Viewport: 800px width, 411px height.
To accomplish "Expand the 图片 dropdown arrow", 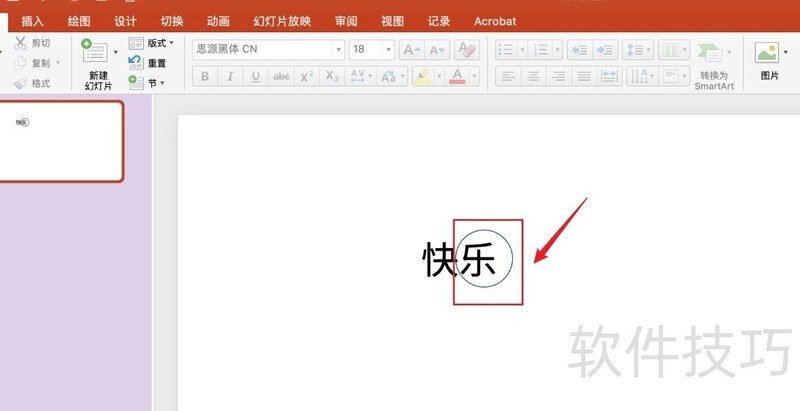I will (785, 52).
